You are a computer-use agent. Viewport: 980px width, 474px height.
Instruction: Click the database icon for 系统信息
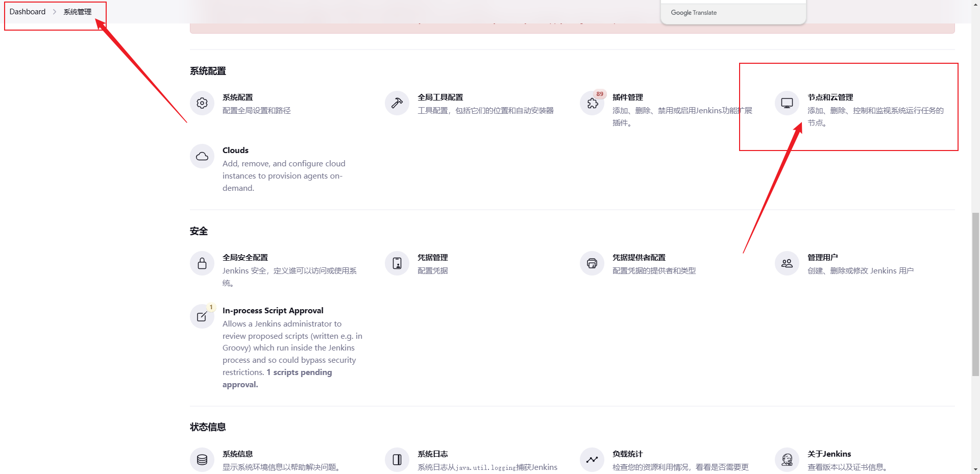point(202,460)
